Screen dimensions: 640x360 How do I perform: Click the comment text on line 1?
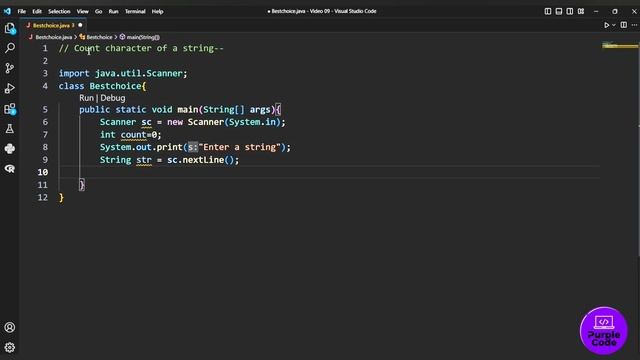141,48
